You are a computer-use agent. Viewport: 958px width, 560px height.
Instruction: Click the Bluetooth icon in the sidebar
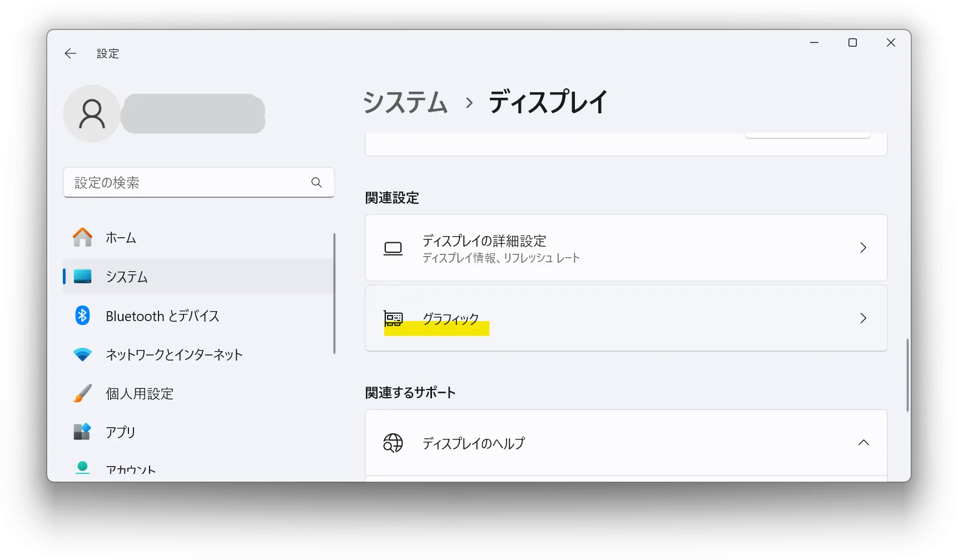click(x=83, y=316)
